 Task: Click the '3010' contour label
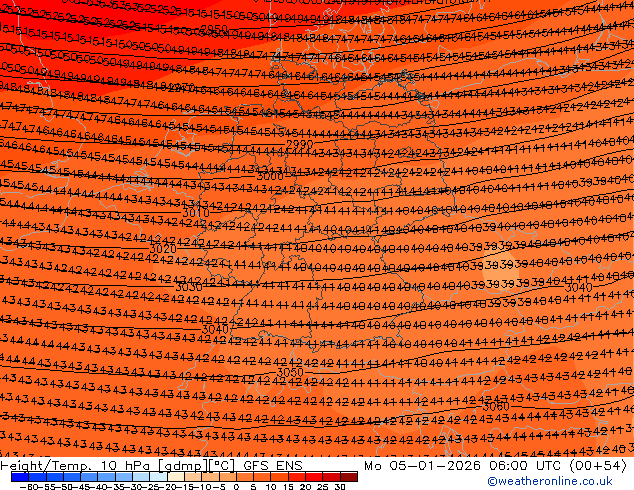click(x=196, y=213)
